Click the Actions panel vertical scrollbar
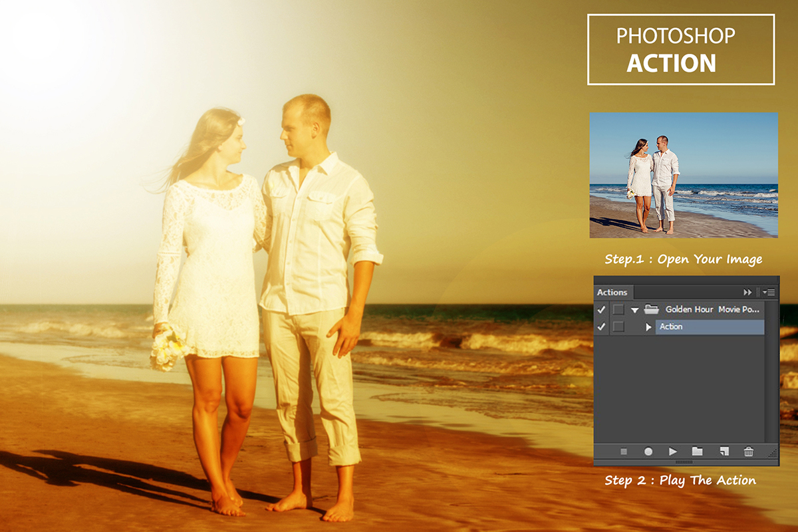 (x=771, y=371)
